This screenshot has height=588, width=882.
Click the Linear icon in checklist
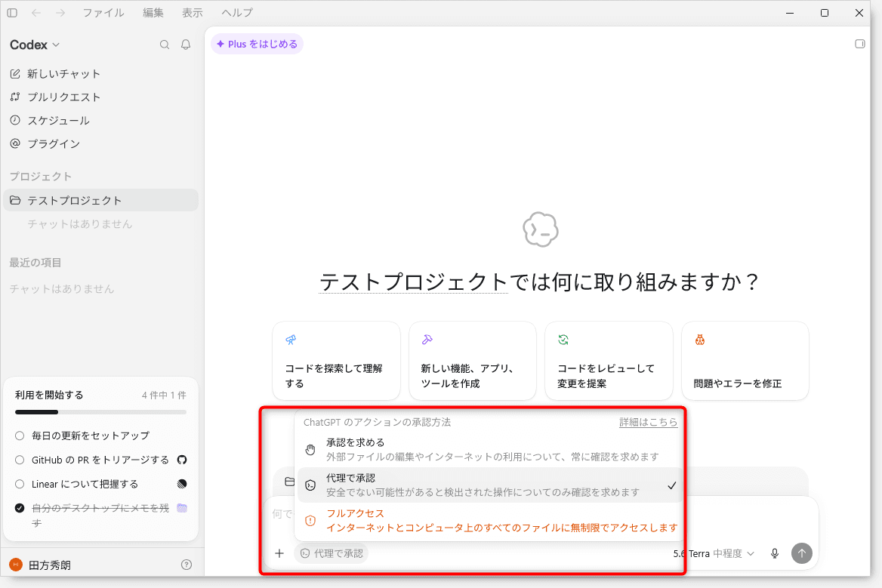click(182, 484)
